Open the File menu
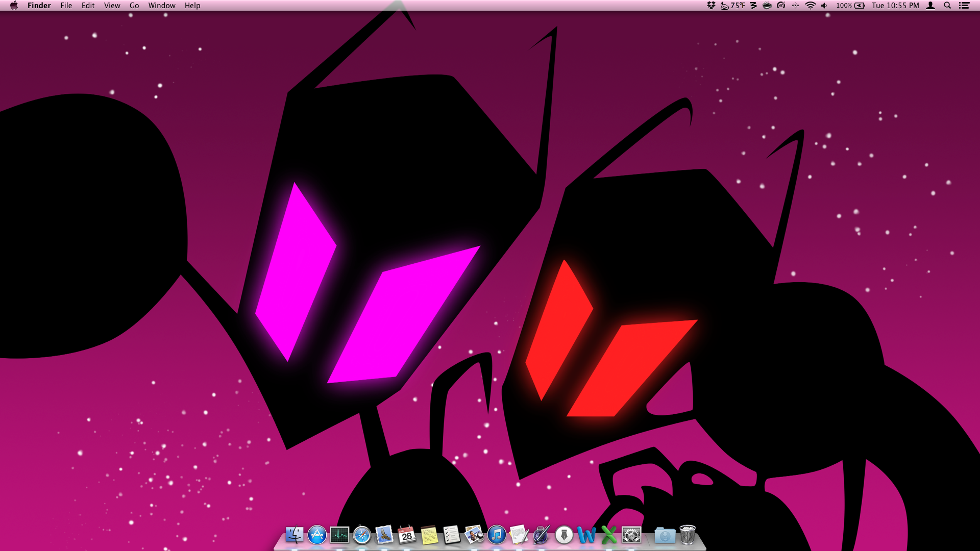 (x=66, y=6)
